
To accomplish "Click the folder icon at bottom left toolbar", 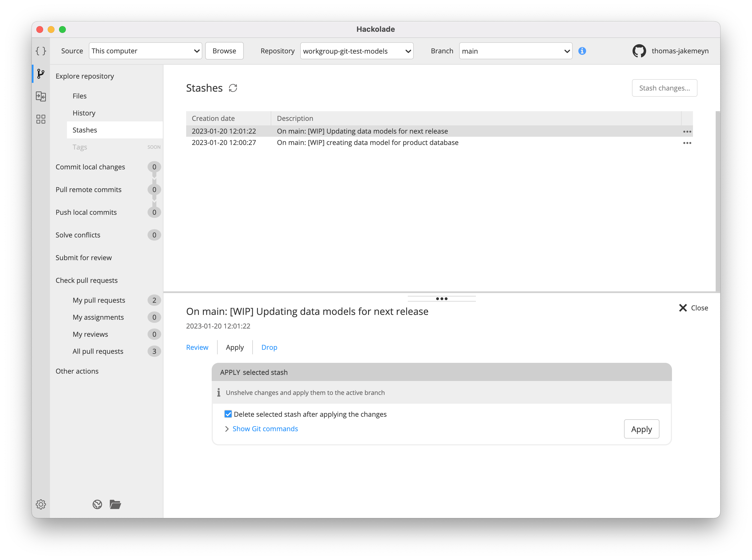I will point(115,504).
